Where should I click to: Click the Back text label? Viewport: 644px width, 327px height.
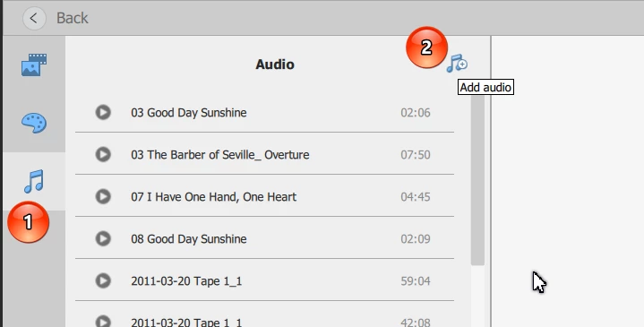[73, 18]
